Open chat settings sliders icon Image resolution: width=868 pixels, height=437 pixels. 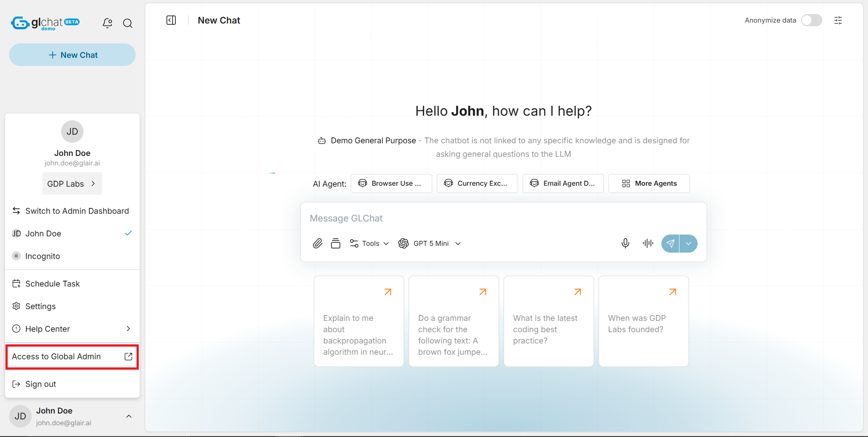click(838, 20)
